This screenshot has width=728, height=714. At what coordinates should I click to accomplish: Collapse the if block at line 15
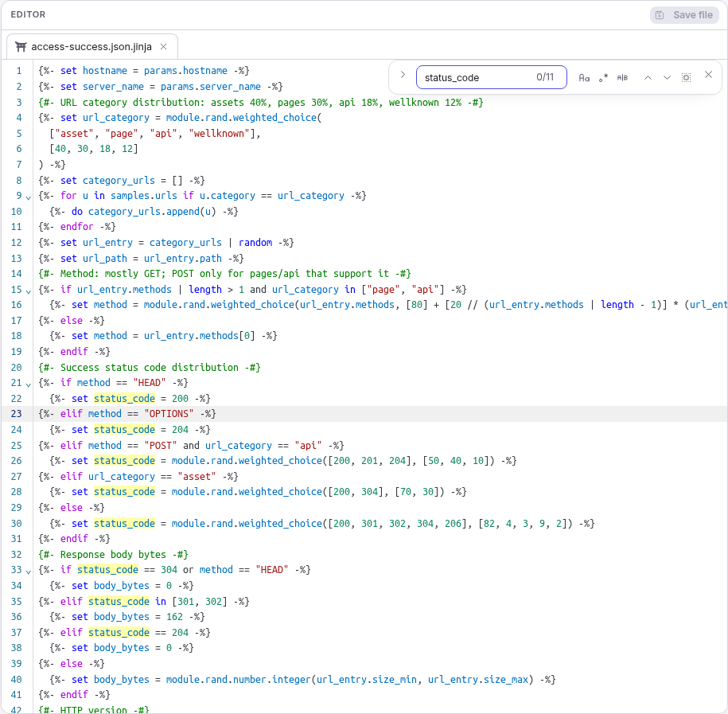coord(29,292)
